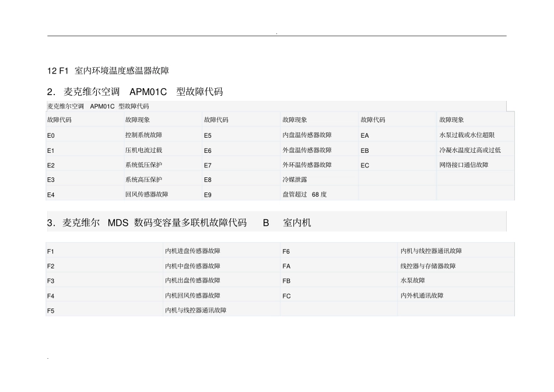
Task: Select the text '压机电流过载'
Action: (x=143, y=150)
